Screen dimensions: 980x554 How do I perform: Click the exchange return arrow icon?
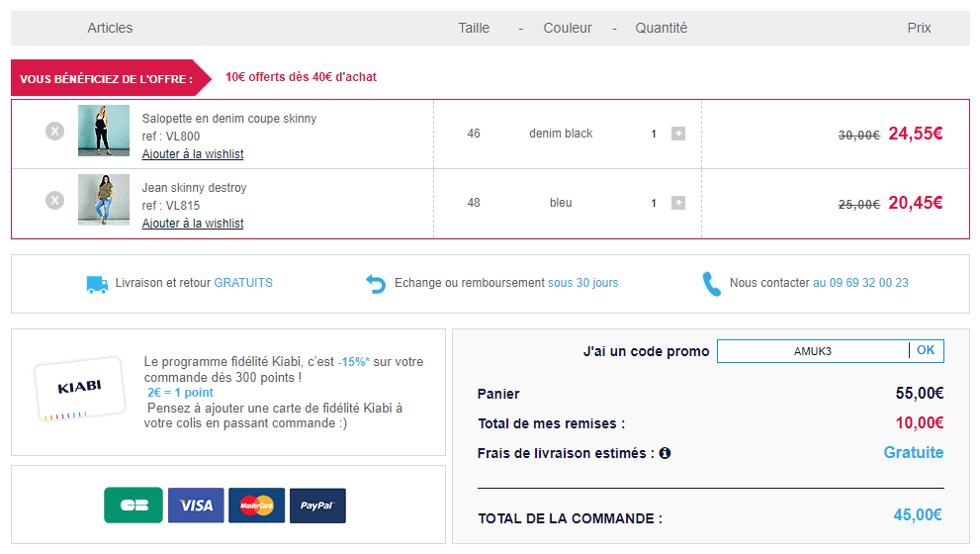376,284
